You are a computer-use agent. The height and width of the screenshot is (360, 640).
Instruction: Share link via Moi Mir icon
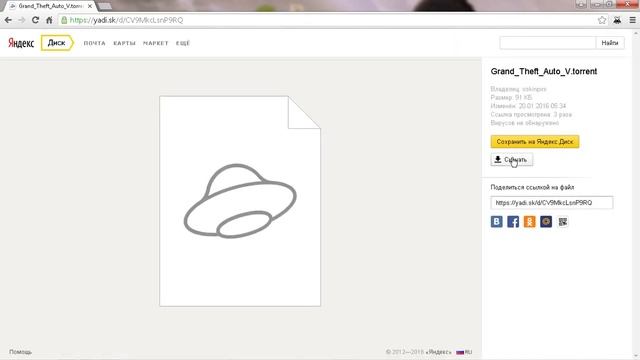[546, 222]
